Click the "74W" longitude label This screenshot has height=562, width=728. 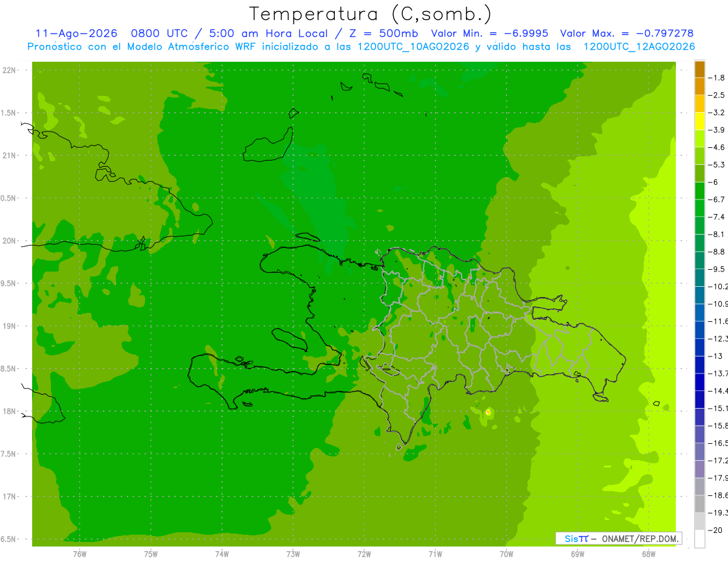click(x=222, y=554)
